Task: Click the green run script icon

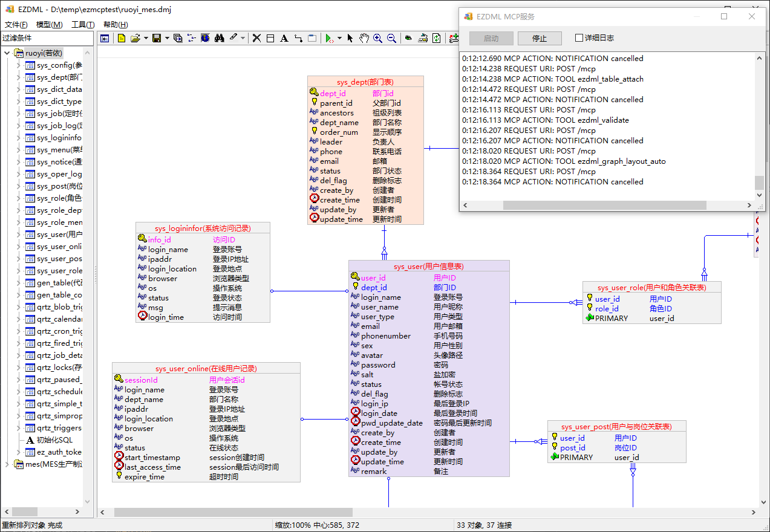Action: (x=329, y=38)
